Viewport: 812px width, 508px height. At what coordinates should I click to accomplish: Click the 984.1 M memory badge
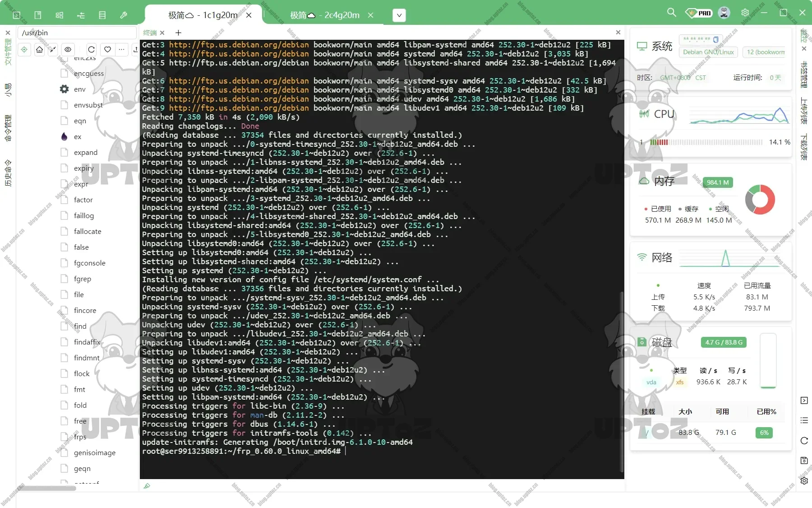(x=718, y=182)
